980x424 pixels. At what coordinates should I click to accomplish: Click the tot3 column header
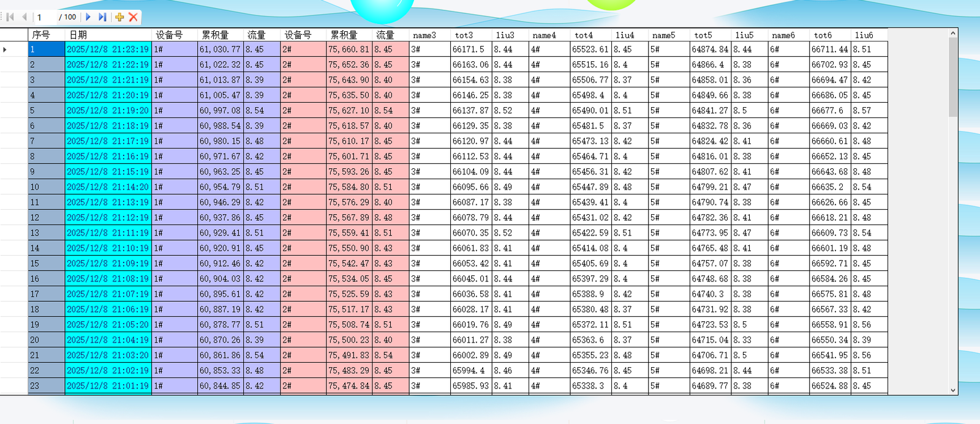coord(470,35)
